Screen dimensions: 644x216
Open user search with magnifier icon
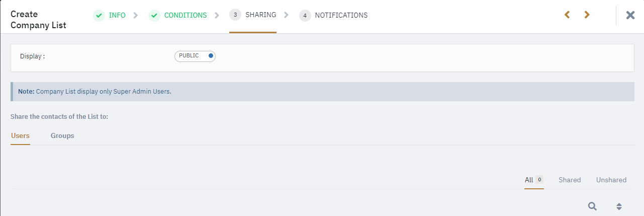[x=593, y=206]
